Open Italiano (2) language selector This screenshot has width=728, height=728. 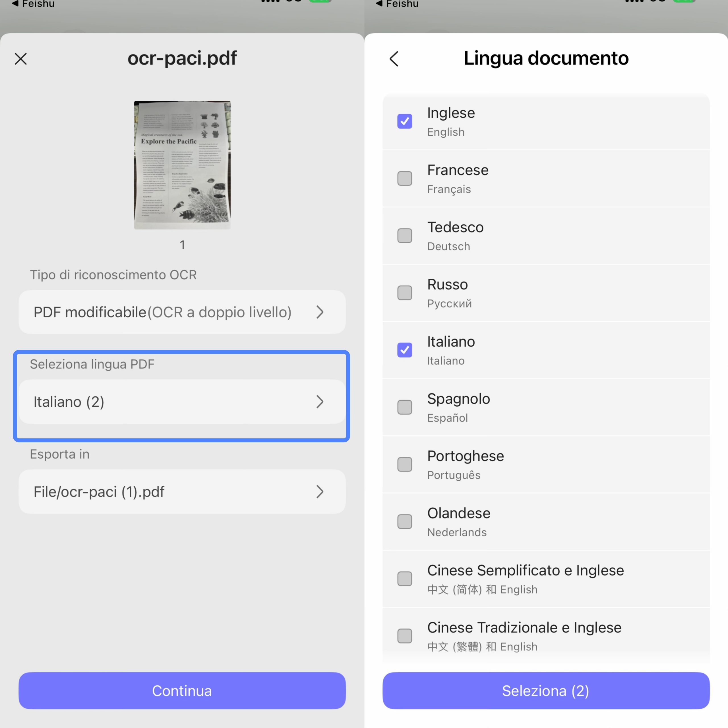click(x=182, y=402)
